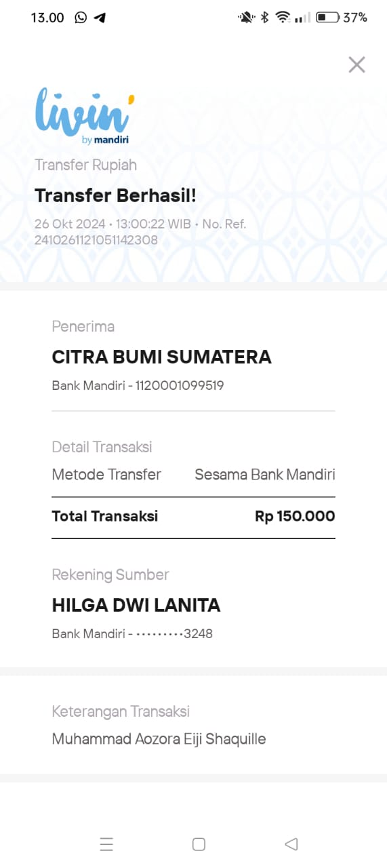
Task: Tap the muted bell icon in status bar
Action: (x=245, y=18)
